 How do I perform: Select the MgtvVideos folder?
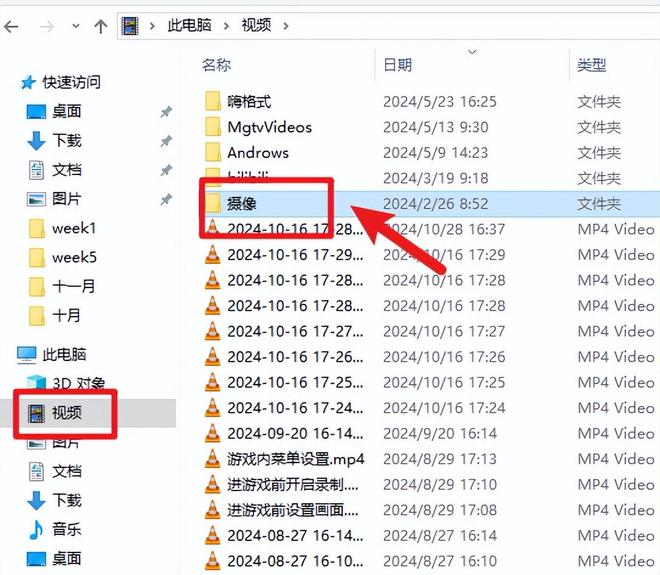(269, 127)
